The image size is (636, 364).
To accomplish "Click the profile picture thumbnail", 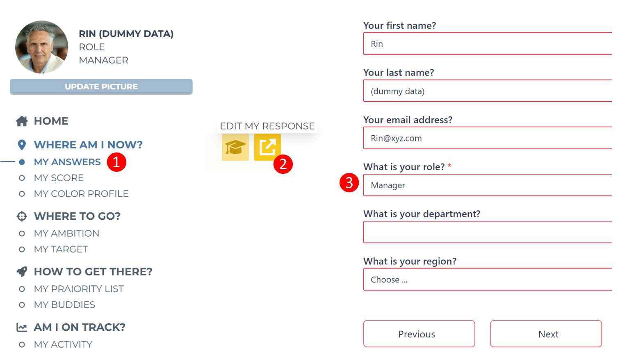I will click(42, 47).
